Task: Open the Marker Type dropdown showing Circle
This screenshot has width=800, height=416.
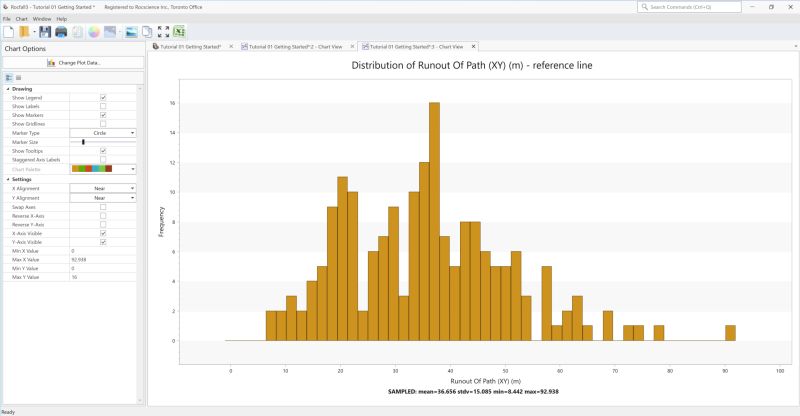Action: [x=103, y=133]
